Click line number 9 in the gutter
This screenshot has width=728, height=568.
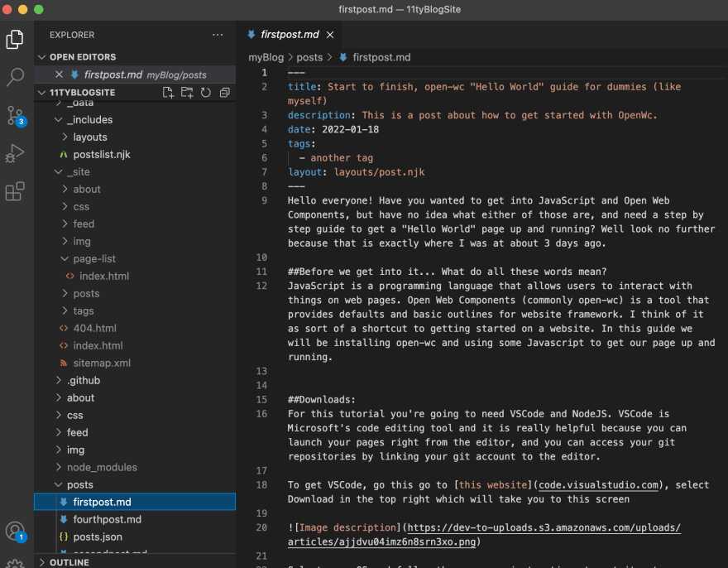pyautogui.click(x=264, y=200)
